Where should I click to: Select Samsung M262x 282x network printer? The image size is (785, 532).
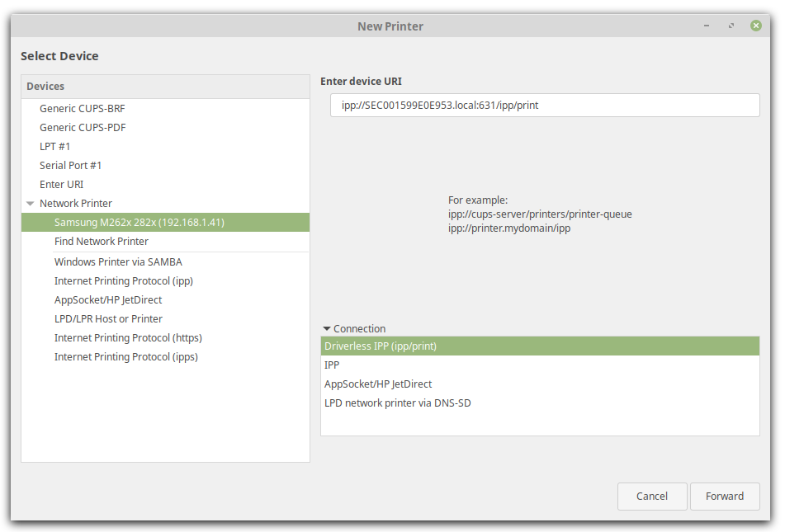tap(140, 223)
